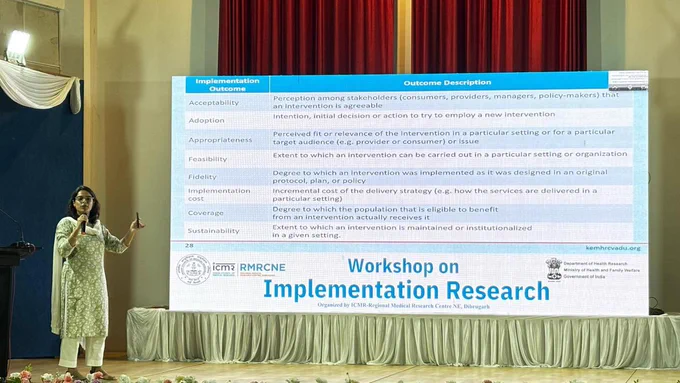
Task: Click the round ICMR emblem seal
Action: (x=193, y=269)
